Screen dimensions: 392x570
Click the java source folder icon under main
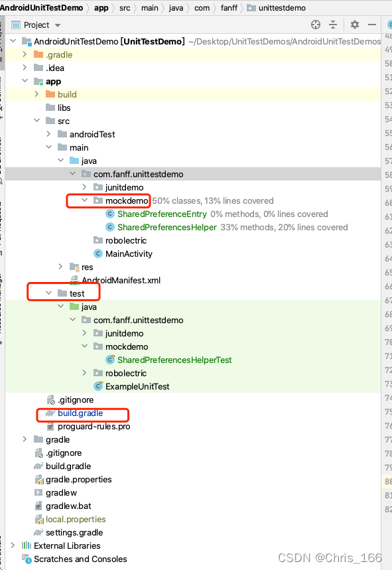point(74,161)
